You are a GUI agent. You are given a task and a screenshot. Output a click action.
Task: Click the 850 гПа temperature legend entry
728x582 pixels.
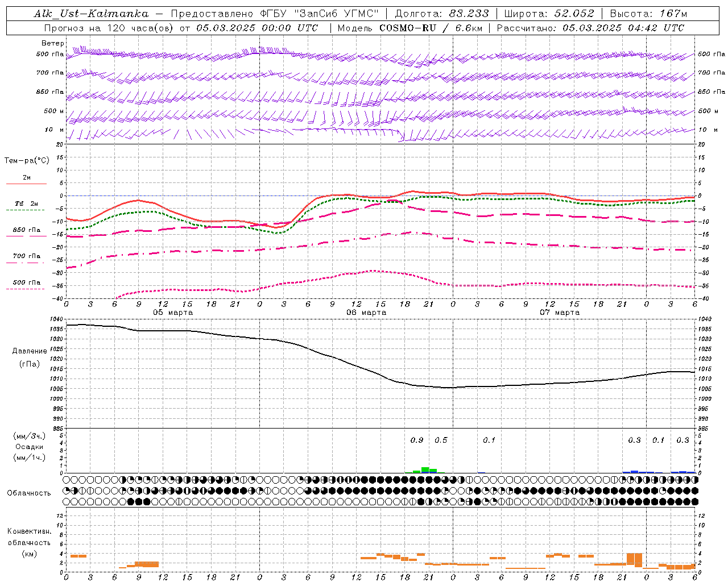coord(26,230)
